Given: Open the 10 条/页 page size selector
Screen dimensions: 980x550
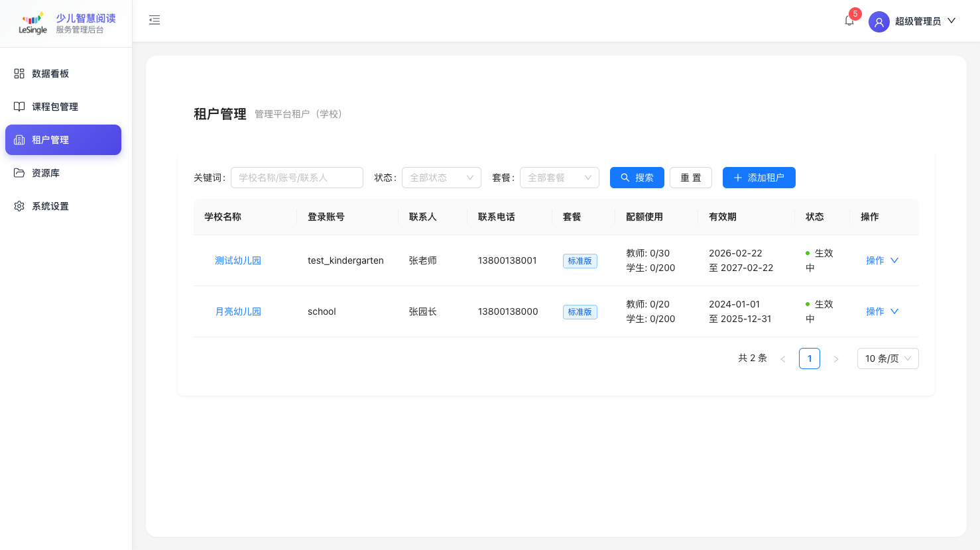Looking at the screenshot, I should click(887, 358).
